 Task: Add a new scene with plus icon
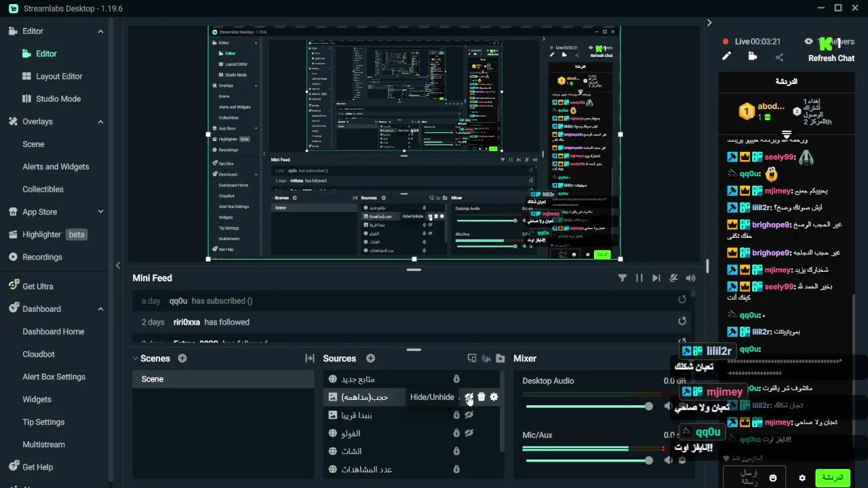[182, 359]
